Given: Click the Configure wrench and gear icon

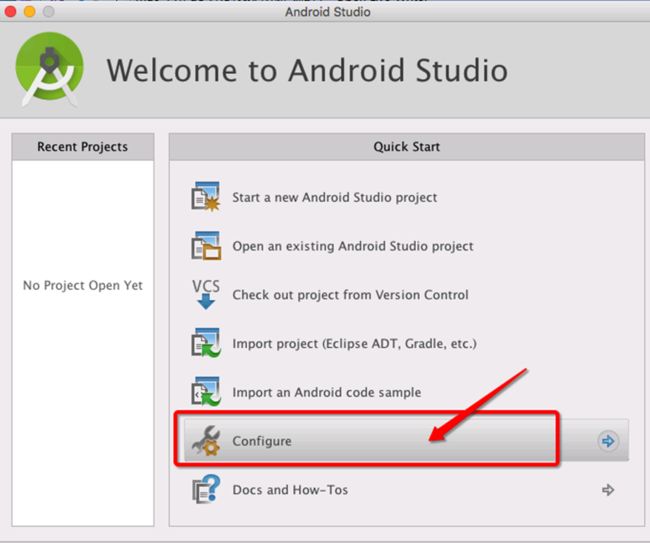Looking at the screenshot, I should 206,441.
